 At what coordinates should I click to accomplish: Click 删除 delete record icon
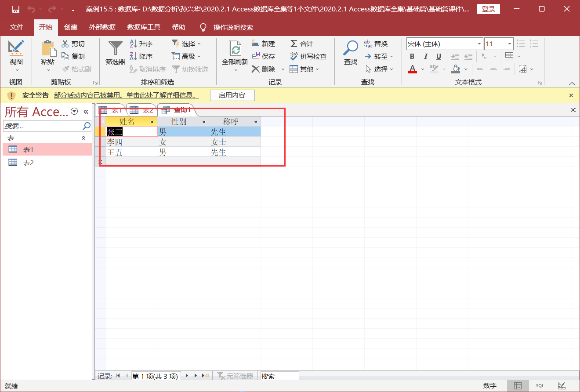click(x=256, y=69)
